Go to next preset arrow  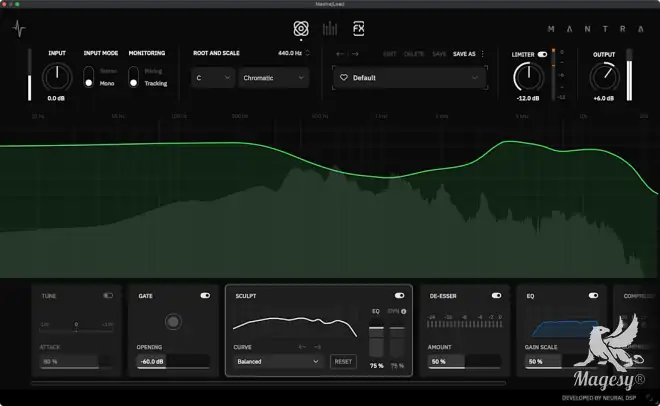coord(355,54)
